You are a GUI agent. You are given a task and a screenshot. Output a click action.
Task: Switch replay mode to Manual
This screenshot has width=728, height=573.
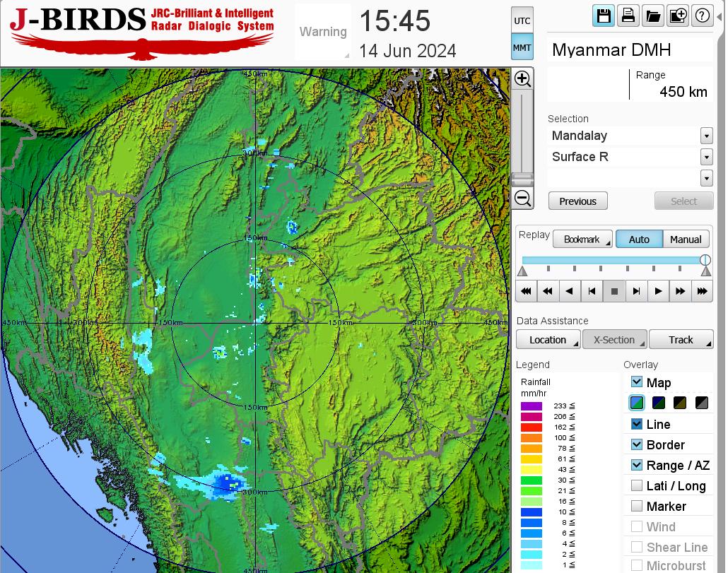(x=686, y=240)
